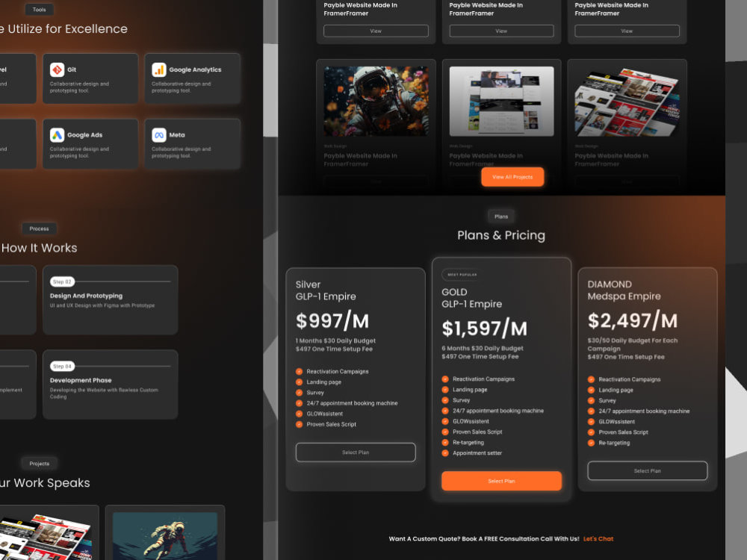The image size is (747, 560).
Task: Click Diamond plan Landing page check icon
Action: click(591, 390)
